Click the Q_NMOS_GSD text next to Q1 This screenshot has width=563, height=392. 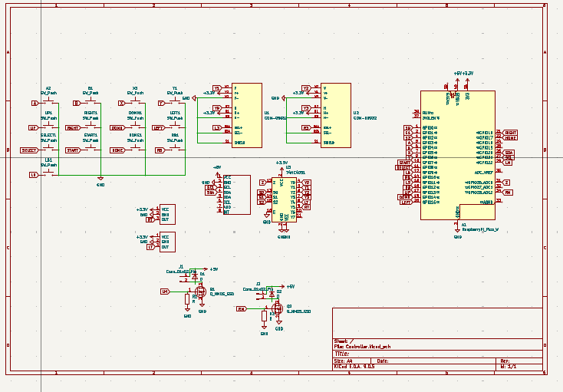point(222,294)
